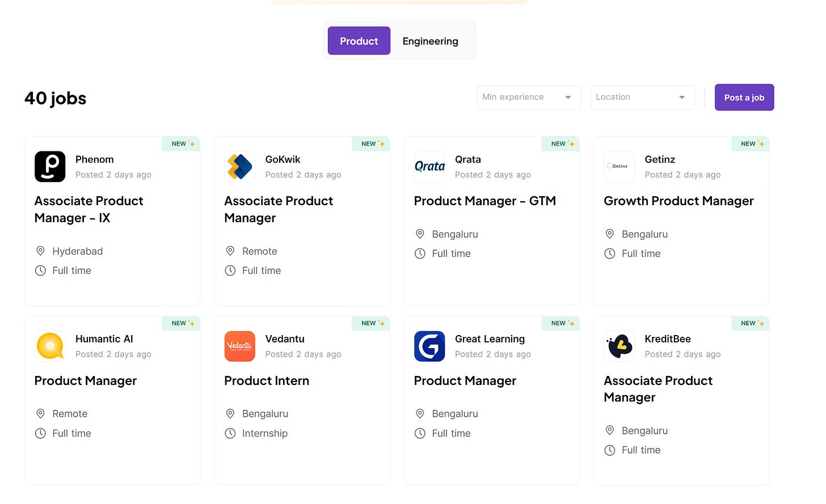Click the NEW badge on Great Learning card
This screenshot has height=504, width=826.
pos(560,323)
